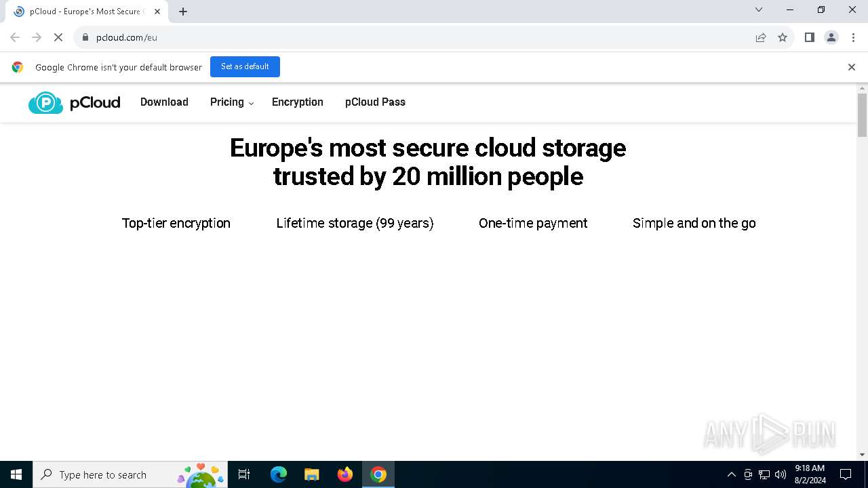Expand the Pricing dropdown menu
The image size is (868, 488).
point(231,102)
